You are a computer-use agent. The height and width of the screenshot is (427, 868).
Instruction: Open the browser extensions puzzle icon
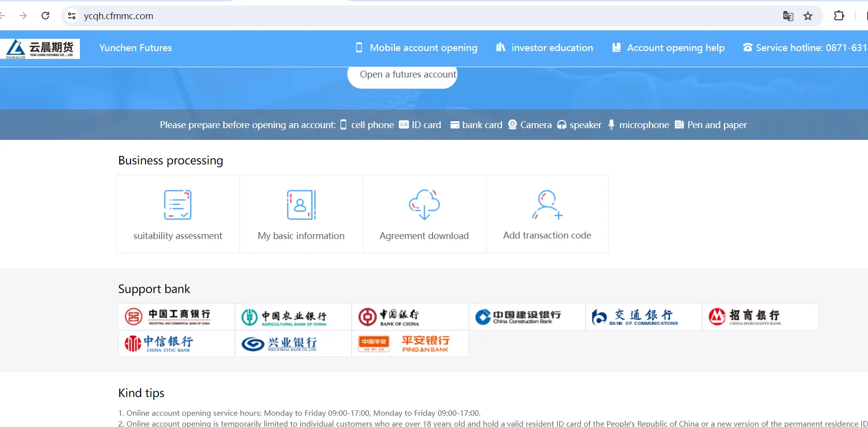coord(839,16)
